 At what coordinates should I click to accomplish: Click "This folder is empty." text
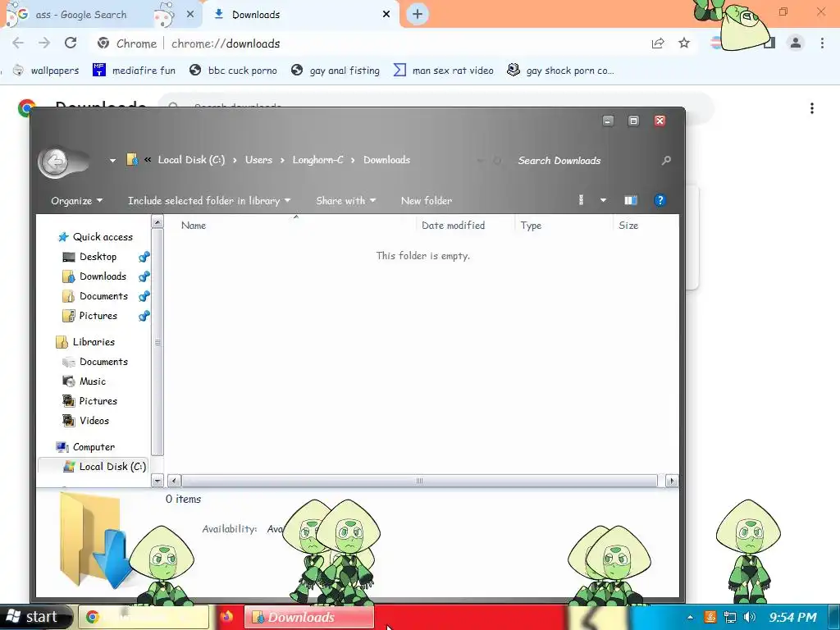pyautogui.click(x=422, y=256)
